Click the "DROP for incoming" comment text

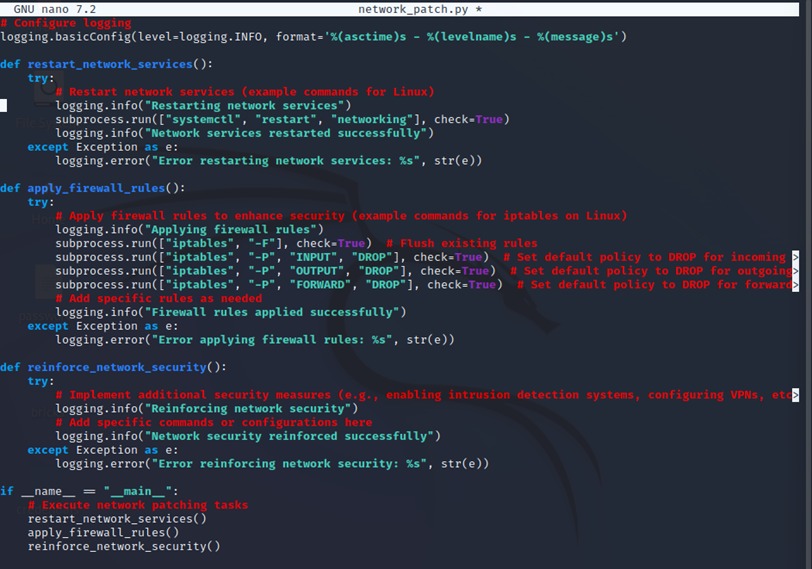727,257
